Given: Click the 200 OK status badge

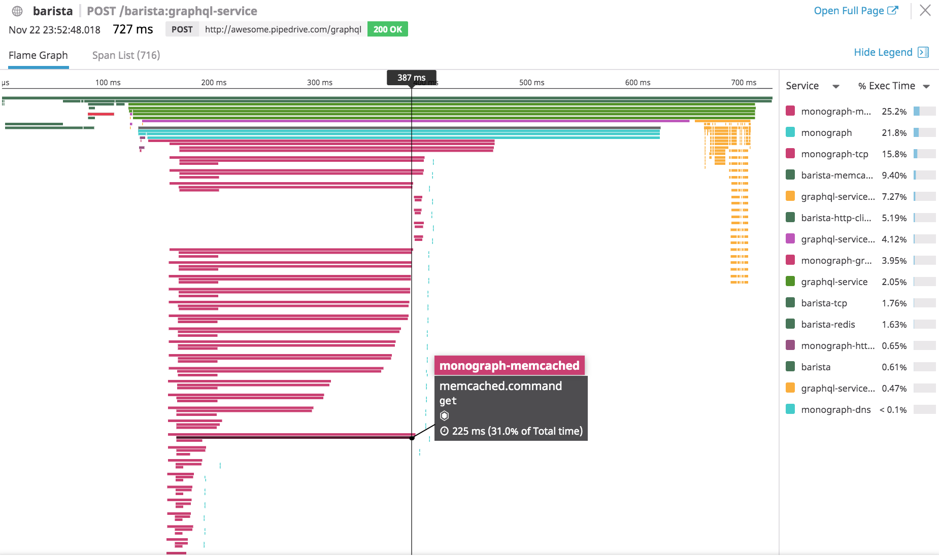Looking at the screenshot, I should pos(388,29).
